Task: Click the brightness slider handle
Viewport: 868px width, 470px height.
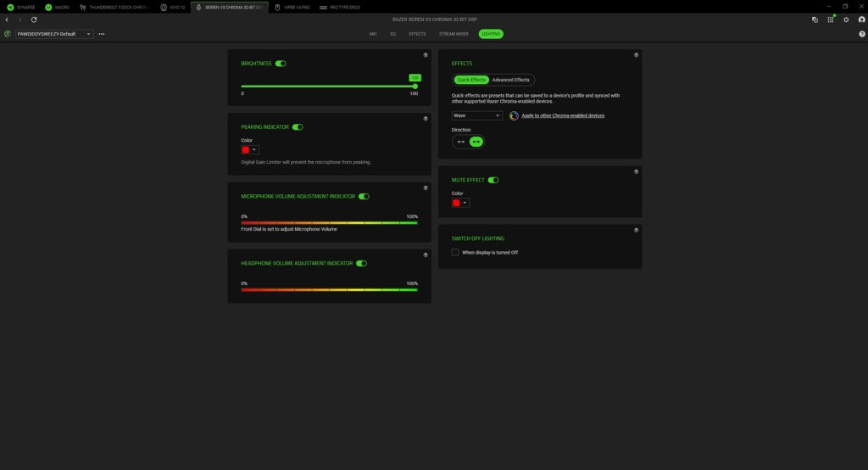Action: (x=415, y=87)
